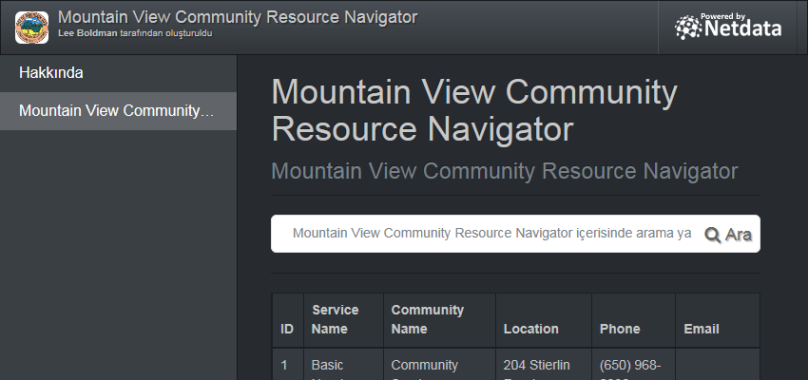Screen dimensions: 808x380
Task: Select row ID cell 1
Action: 288,365
